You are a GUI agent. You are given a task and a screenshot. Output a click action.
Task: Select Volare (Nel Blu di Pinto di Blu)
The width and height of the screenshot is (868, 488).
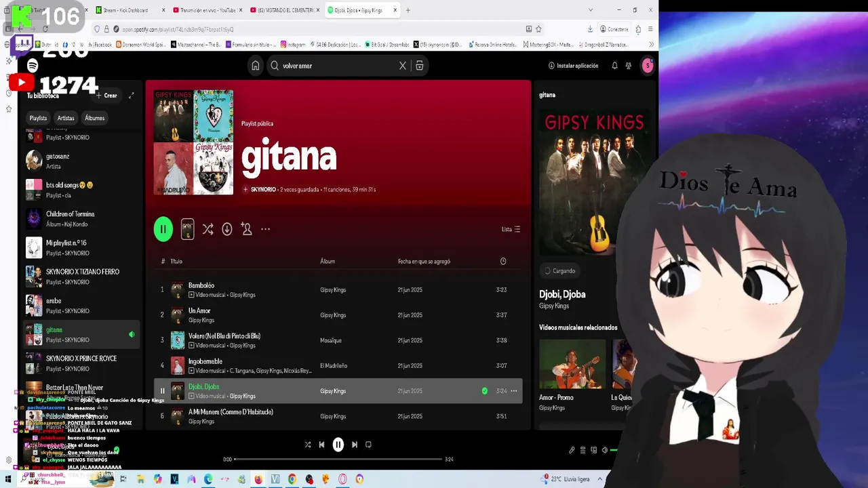tap(338, 340)
